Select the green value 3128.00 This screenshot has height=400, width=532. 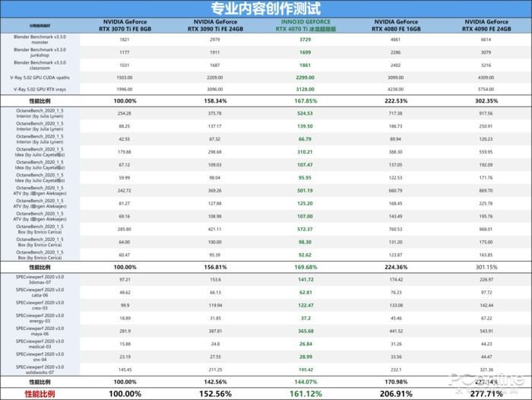pos(305,89)
